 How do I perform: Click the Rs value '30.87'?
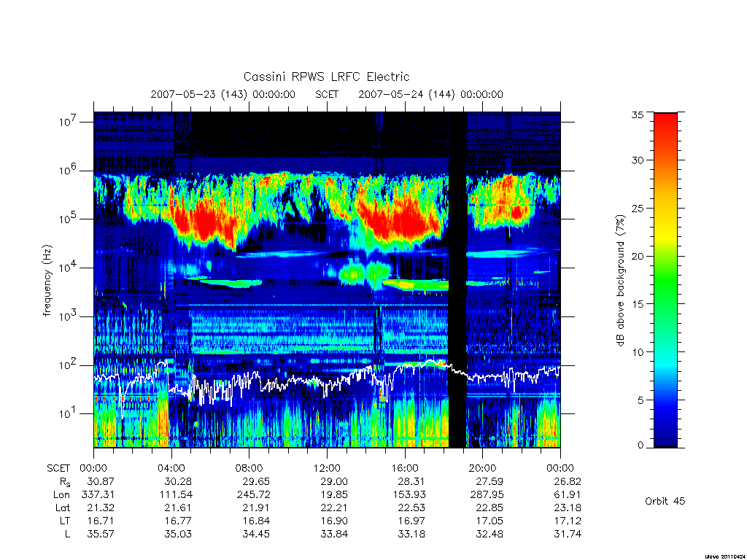(x=101, y=481)
